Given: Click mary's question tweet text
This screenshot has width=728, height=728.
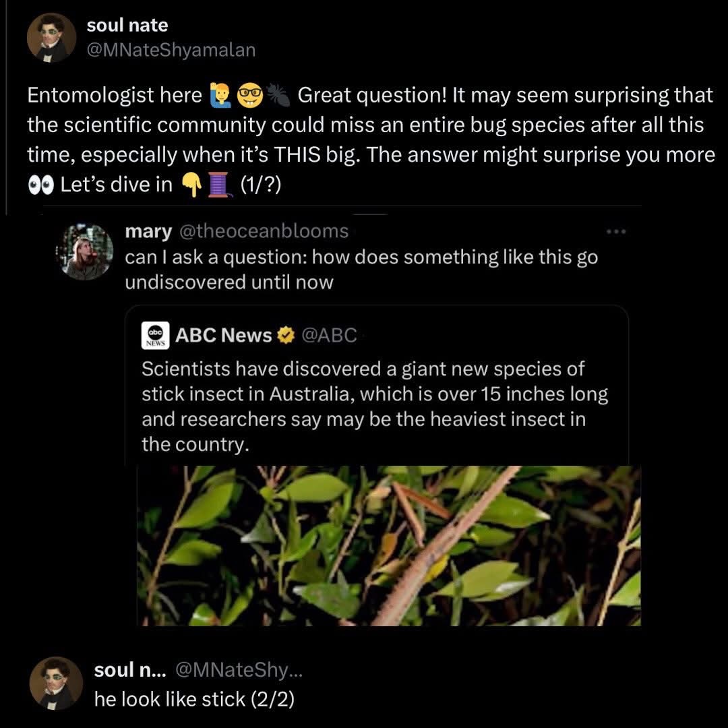Looking at the screenshot, I should 361,269.
